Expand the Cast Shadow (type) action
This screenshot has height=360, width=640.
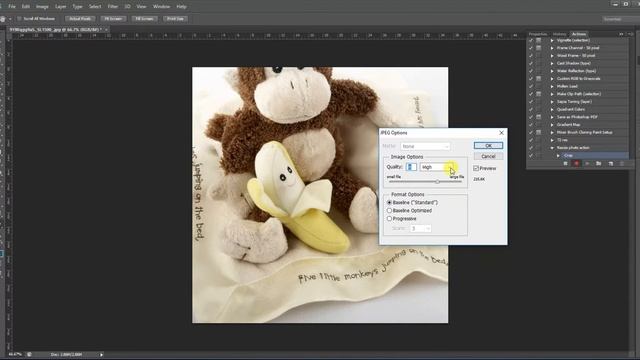[552, 63]
